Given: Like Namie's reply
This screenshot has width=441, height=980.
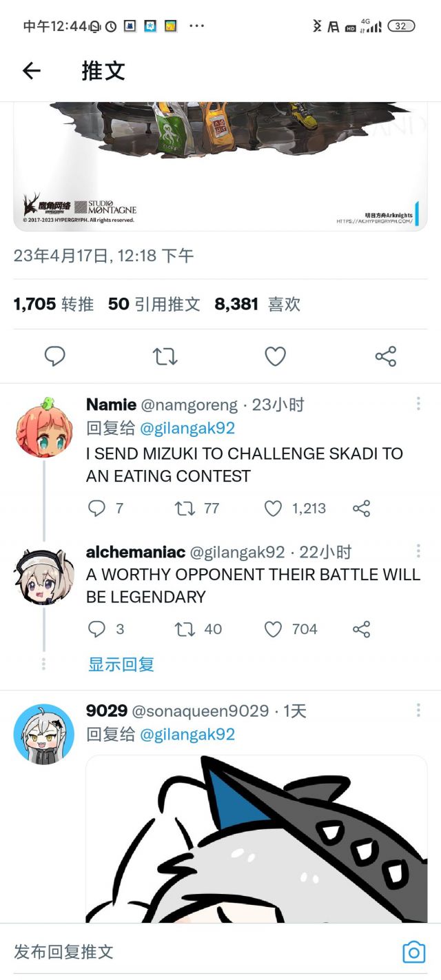Looking at the screenshot, I should [274, 509].
